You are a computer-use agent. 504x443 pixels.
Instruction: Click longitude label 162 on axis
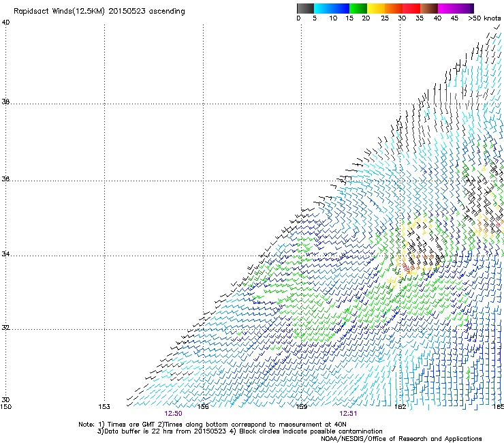pos(400,407)
